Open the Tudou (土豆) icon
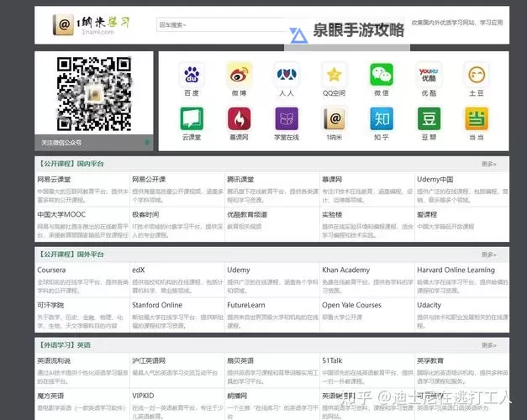This screenshot has height=420, width=527. pyautogui.click(x=477, y=75)
